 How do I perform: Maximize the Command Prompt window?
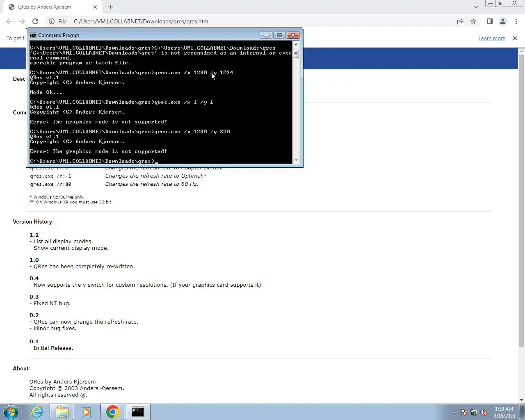click(279, 35)
